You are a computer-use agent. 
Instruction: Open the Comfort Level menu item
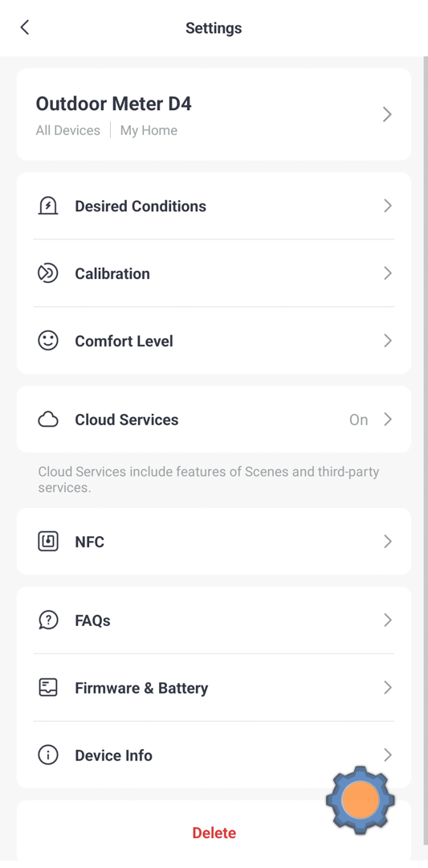[214, 341]
